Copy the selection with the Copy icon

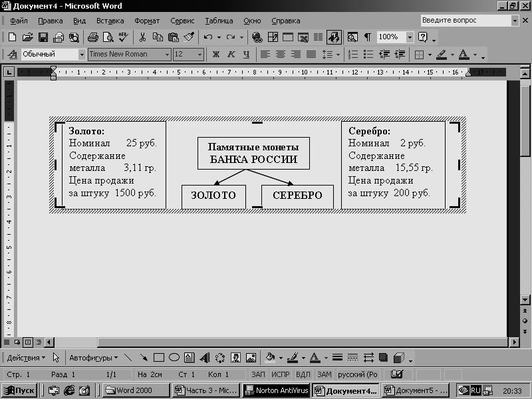[x=158, y=37]
